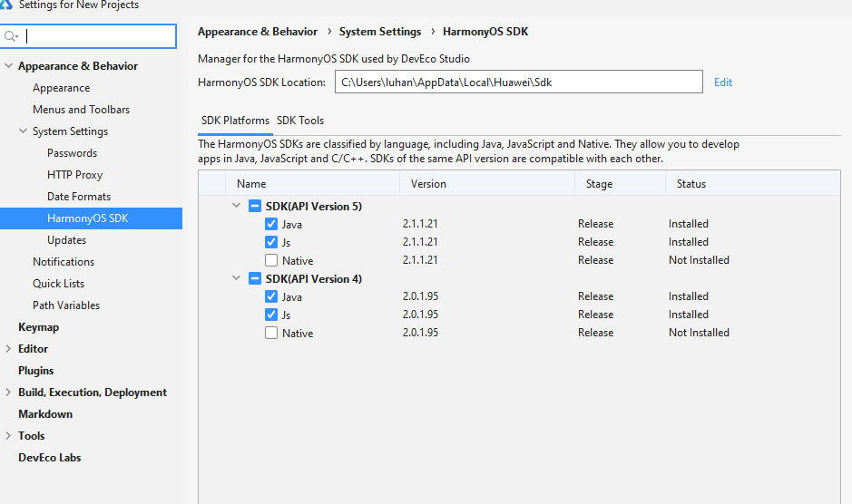Open Updates settings
Image resolution: width=852 pixels, height=504 pixels.
coord(66,240)
